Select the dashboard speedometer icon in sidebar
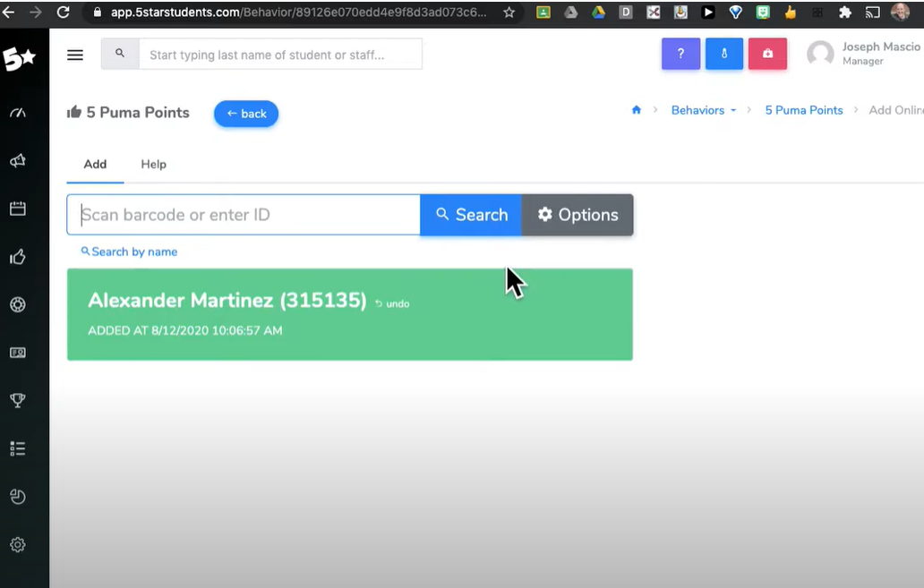This screenshot has width=924, height=588. tap(17, 112)
